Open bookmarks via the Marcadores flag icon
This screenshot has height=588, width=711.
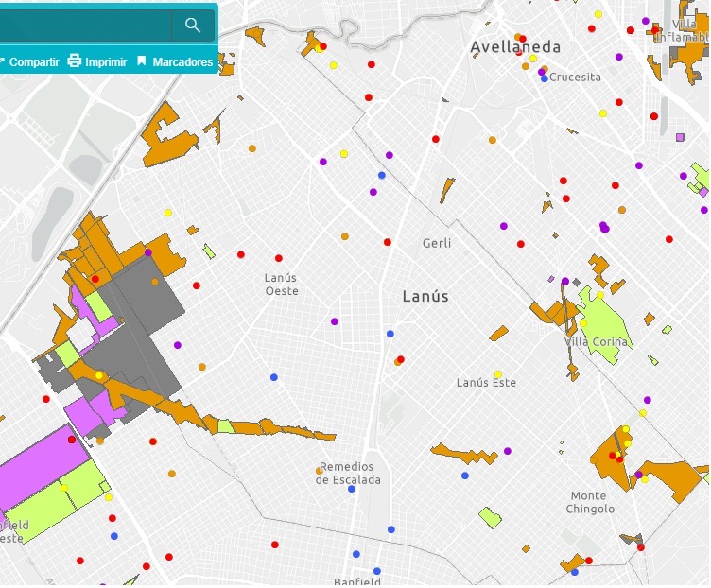[142, 61]
